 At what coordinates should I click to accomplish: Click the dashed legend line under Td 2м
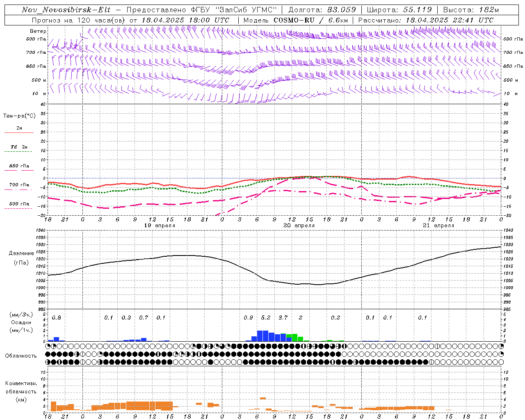pos(18,152)
